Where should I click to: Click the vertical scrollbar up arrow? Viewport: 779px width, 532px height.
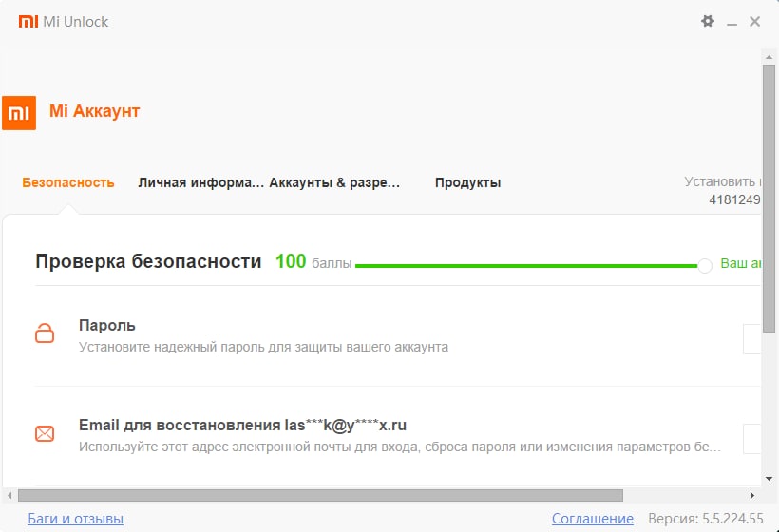click(x=769, y=57)
